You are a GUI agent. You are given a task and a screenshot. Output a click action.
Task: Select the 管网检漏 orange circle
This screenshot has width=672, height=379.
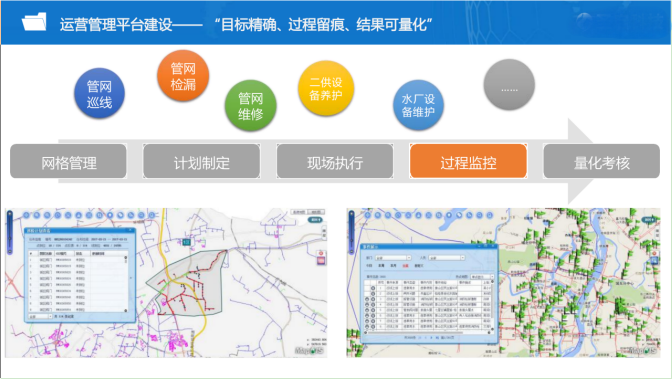coord(183,75)
